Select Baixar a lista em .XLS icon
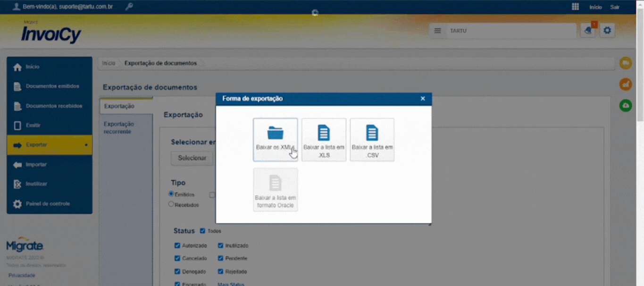644x286 pixels. (x=324, y=133)
